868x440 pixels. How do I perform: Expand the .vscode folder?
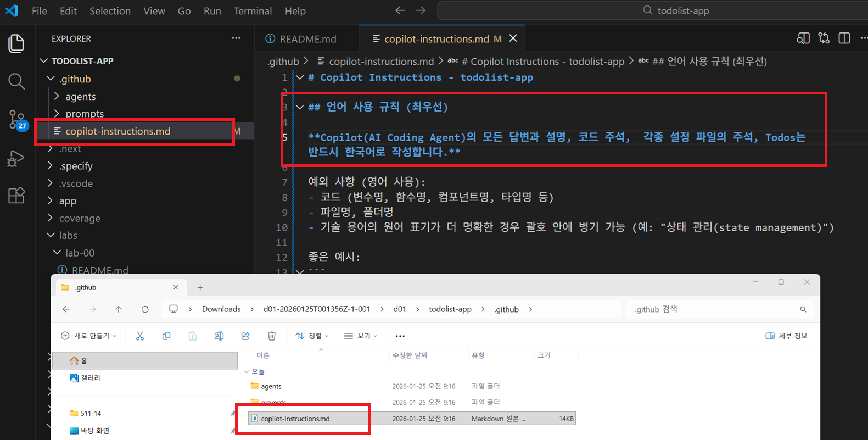[51, 183]
